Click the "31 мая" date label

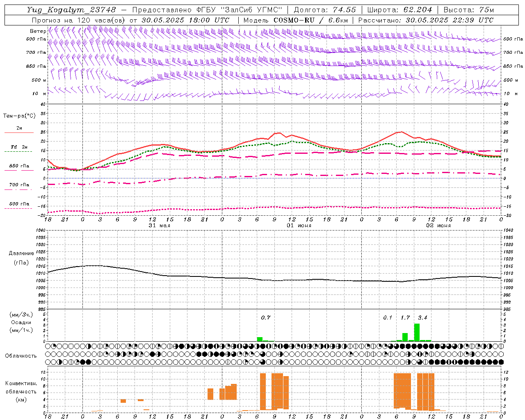159,226
